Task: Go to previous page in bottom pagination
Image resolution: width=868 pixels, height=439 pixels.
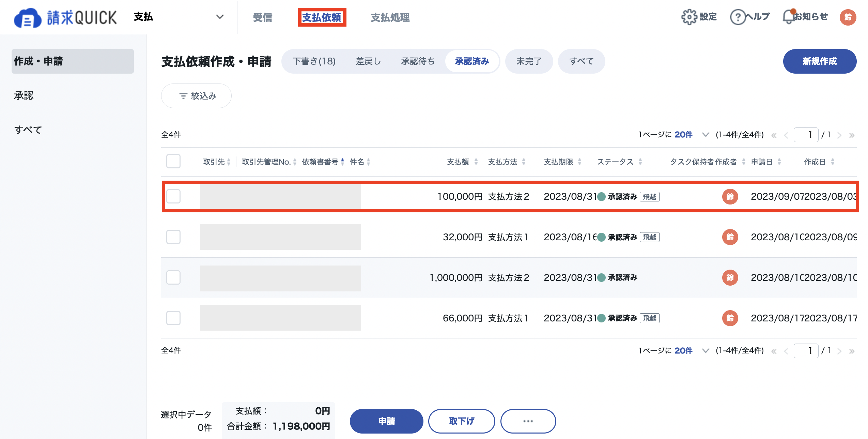Action: pos(786,351)
